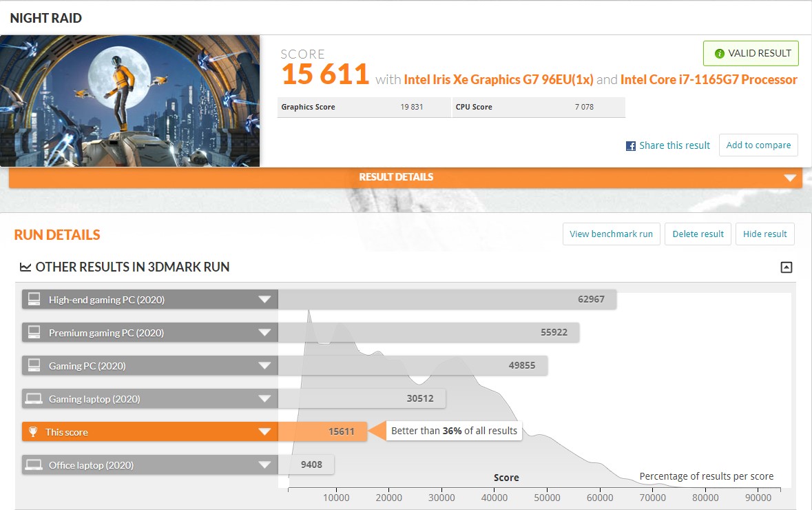The height and width of the screenshot is (510, 812).
Task: Open the High-end gaming PC dropdown arrow
Action: click(264, 300)
